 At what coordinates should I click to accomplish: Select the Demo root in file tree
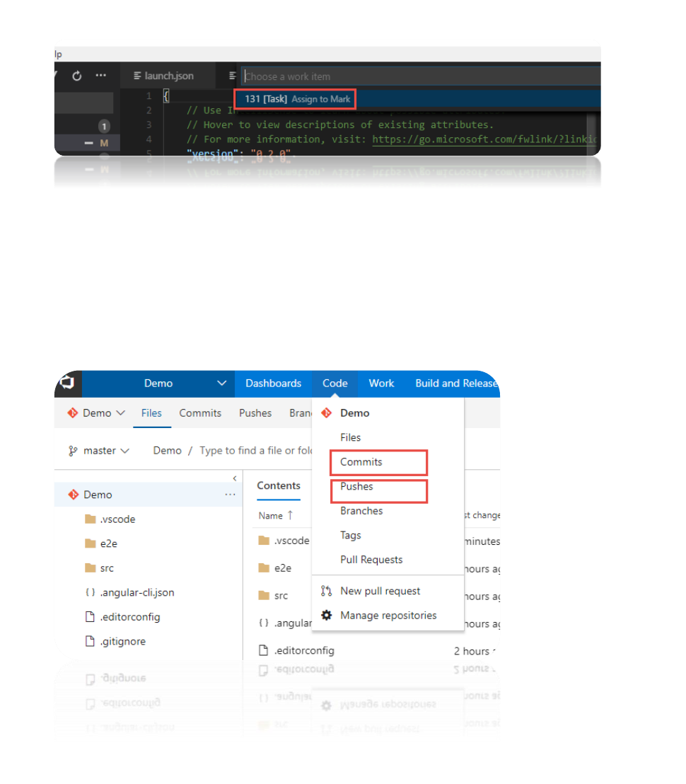tap(148, 495)
